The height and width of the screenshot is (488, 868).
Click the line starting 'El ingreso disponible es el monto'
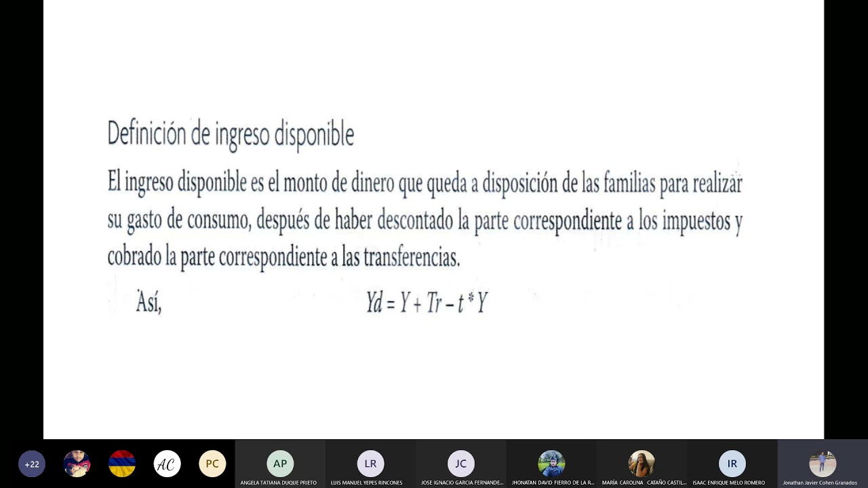(x=425, y=184)
